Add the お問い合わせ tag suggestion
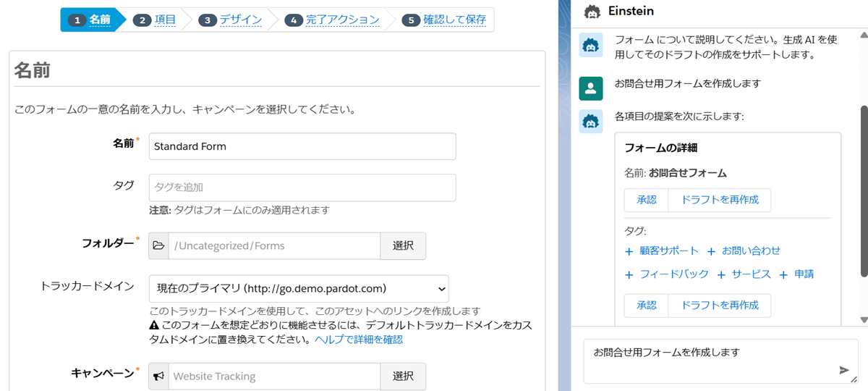This screenshot has width=868, height=391. tap(744, 251)
